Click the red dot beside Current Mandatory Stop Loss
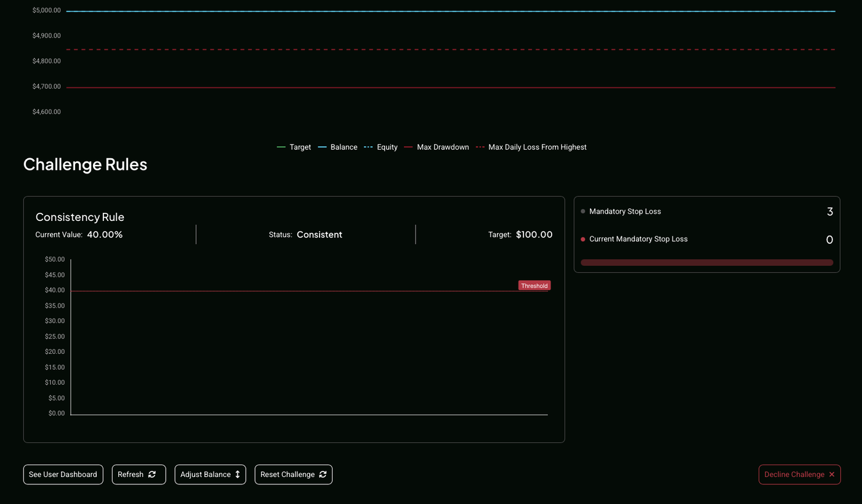The height and width of the screenshot is (504, 862). click(583, 239)
